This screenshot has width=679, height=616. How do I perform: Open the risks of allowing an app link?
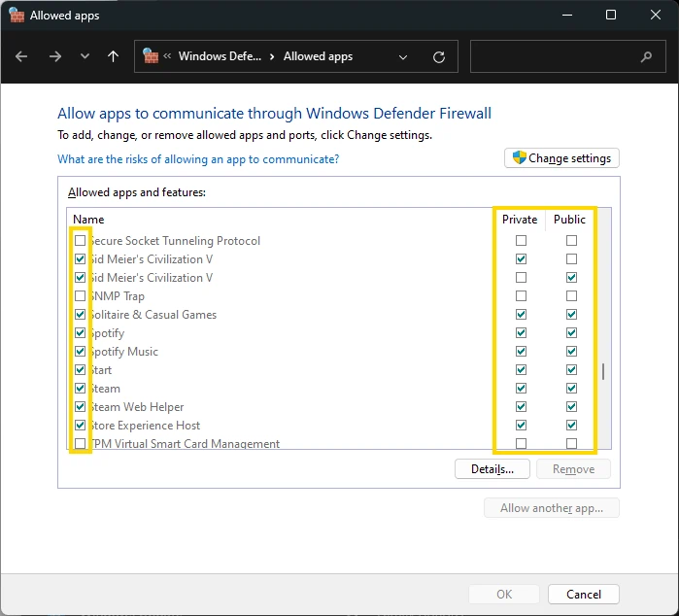point(198,159)
